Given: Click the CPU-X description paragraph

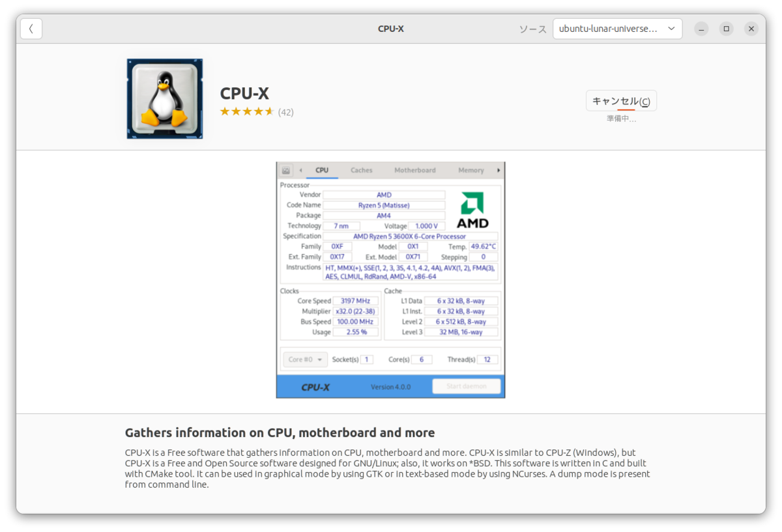Looking at the screenshot, I should [x=388, y=468].
